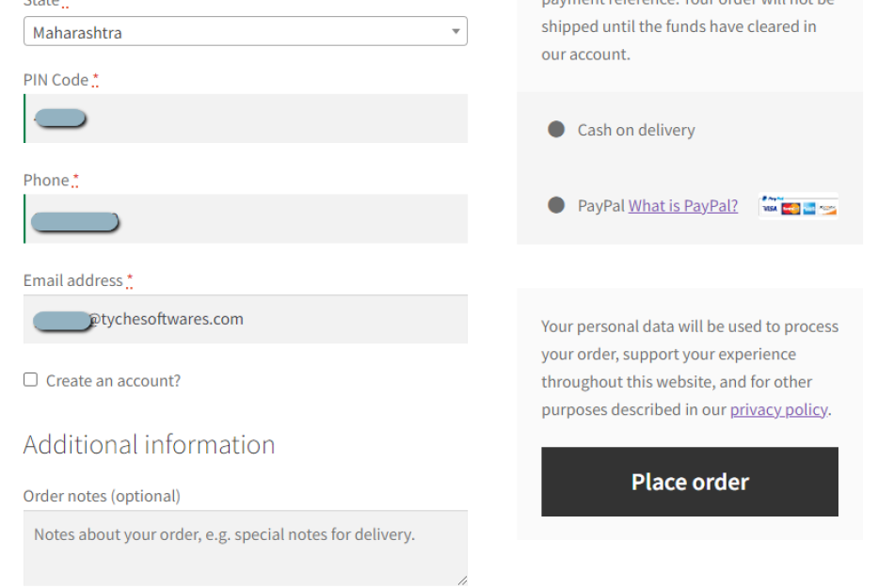Enable the Create an account checkbox
The height and width of the screenshot is (588, 894).
[30, 379]
